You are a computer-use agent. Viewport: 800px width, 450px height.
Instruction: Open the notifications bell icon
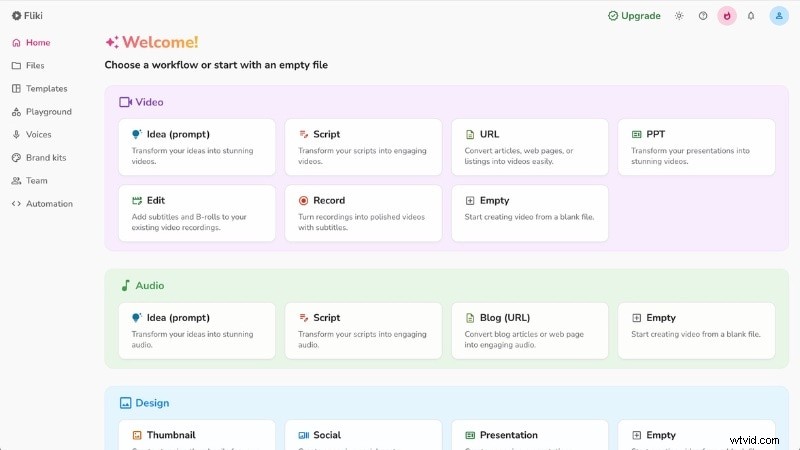click(x=751, y=16)
